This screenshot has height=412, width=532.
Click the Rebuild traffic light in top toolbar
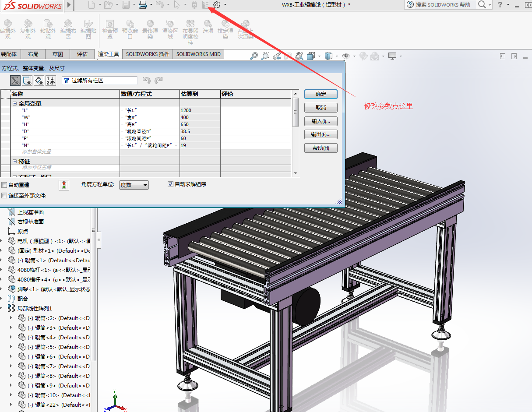click(195, 5)
